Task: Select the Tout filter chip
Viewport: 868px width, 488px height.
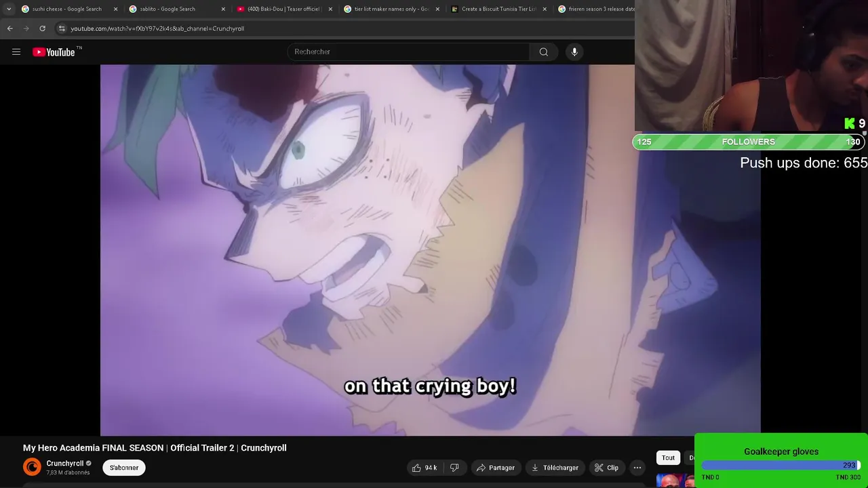Action: click(668, 458)
